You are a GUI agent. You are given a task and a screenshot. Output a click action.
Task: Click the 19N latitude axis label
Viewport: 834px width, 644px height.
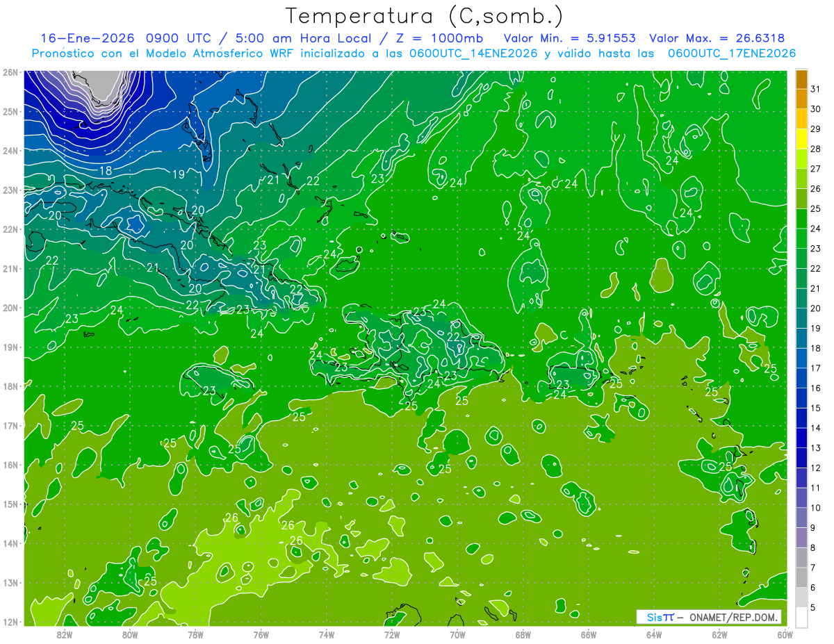10,347
